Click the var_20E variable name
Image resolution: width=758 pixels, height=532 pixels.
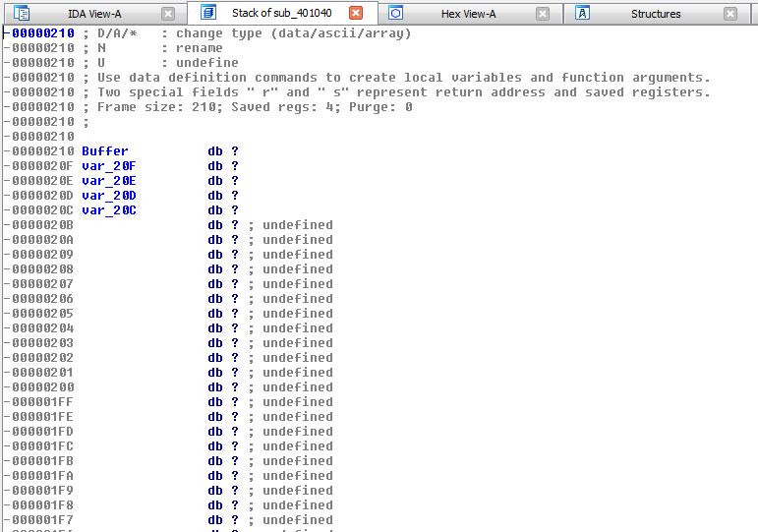coord(108,181)
